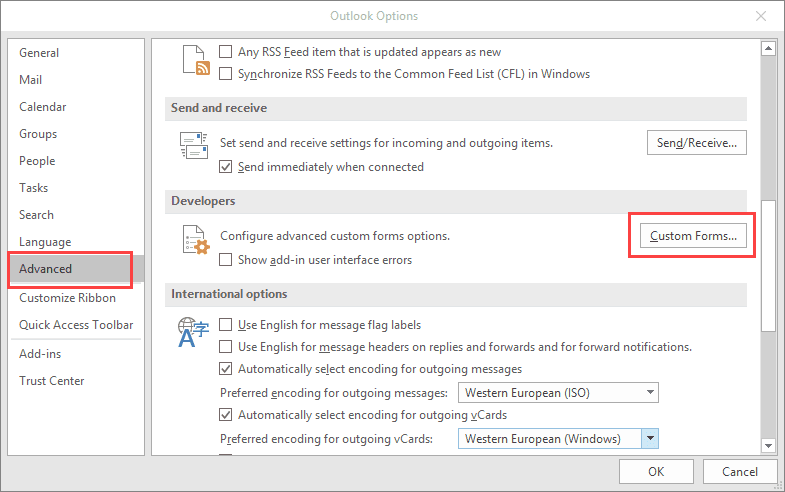The height and width of the screenshot is (492, 785).
Task: Click the International options section header
Action: click(456, 294)
